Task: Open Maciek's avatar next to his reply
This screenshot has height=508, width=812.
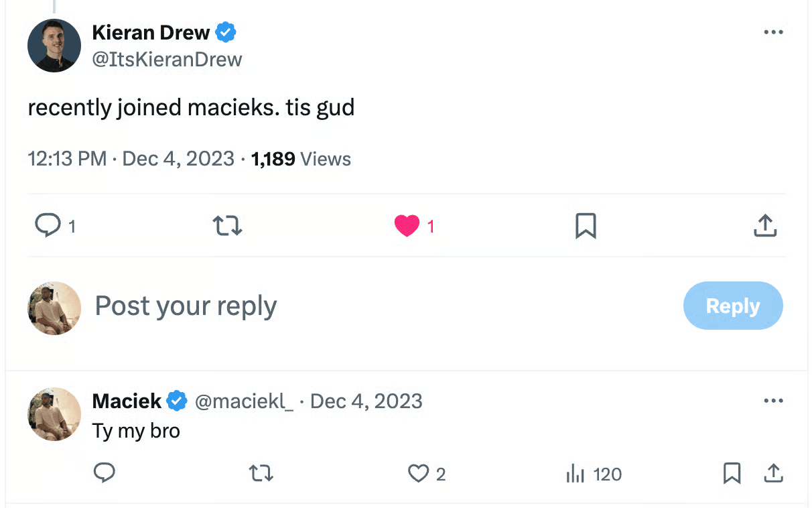Action: 54,414
